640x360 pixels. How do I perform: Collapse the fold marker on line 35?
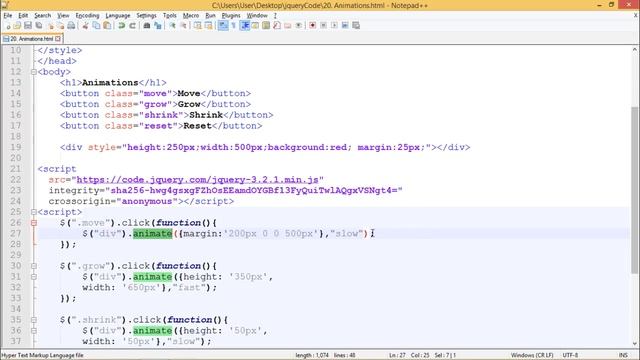point(34,320)
